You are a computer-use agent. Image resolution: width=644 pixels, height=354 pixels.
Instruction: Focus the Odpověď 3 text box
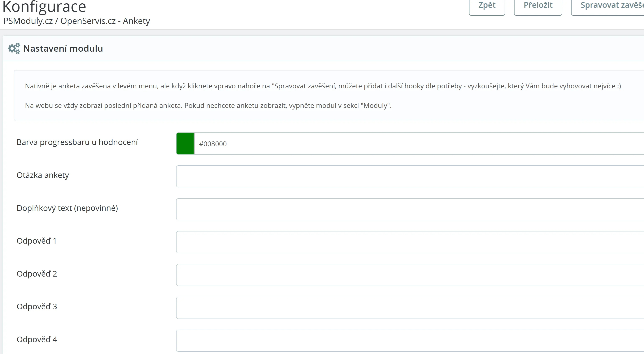point(410,308)
